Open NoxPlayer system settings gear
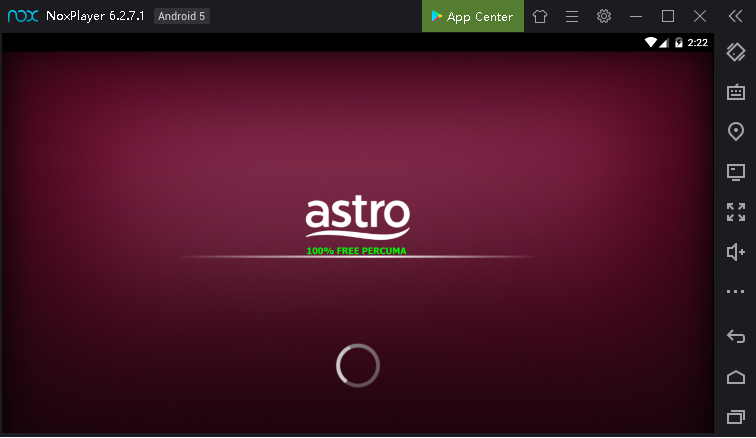This screenshot has height=438, width=756. 604,16
